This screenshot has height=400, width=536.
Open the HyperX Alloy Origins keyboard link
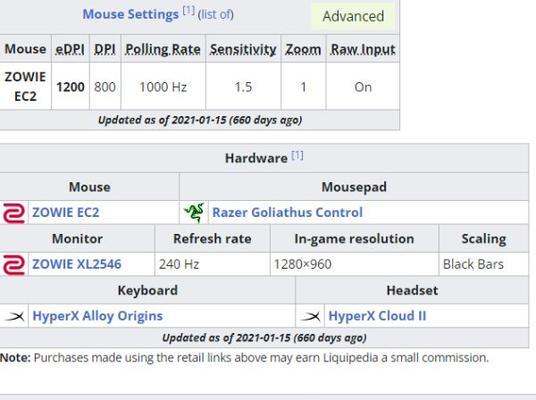click(97, 316)
